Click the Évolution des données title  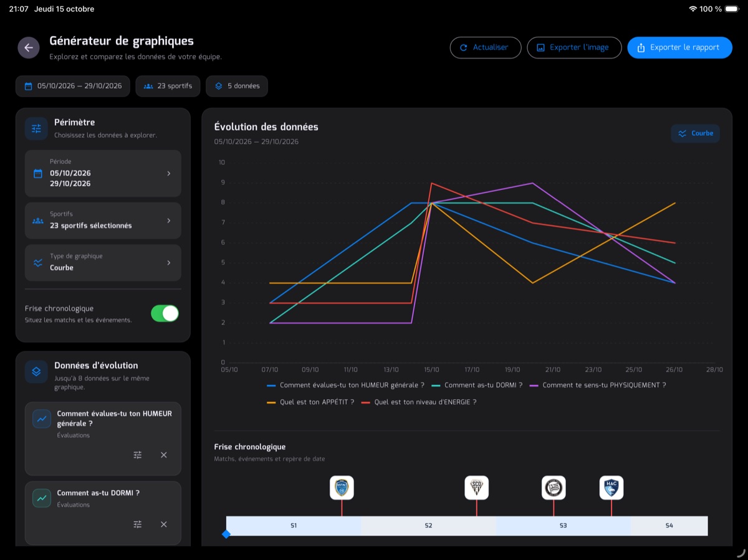click(266, 127)
